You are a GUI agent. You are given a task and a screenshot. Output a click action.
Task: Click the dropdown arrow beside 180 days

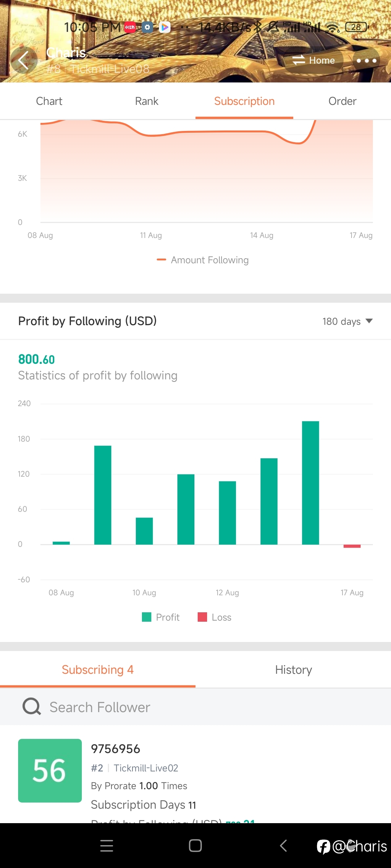pyautogui.click(x=369, y=321)
